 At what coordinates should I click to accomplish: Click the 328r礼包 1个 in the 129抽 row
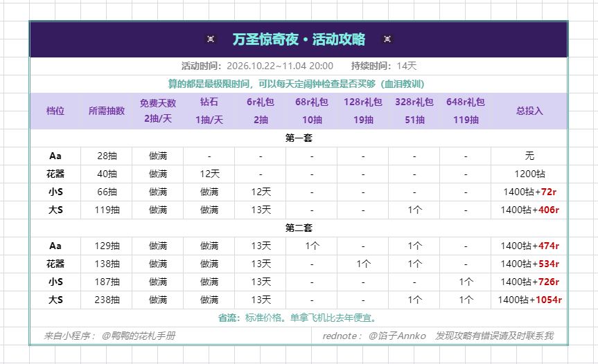tap(414, 246)
